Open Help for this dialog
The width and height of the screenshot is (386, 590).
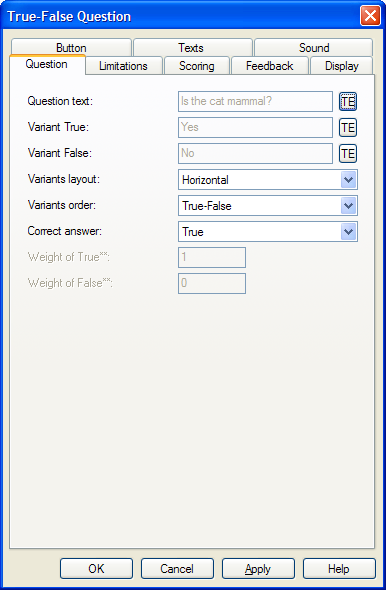[x=339, y=569]
